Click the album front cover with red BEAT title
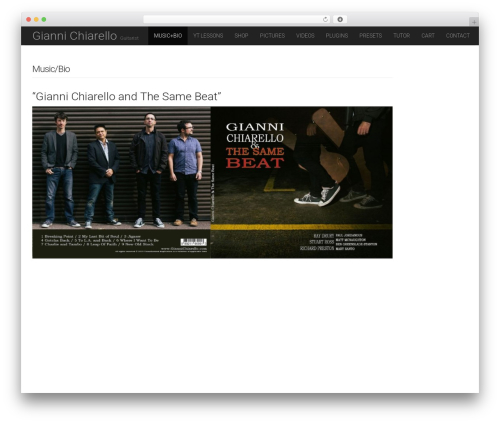Viewport: 500px width, 423px height. pyautogui.click(x=302, y=182)
